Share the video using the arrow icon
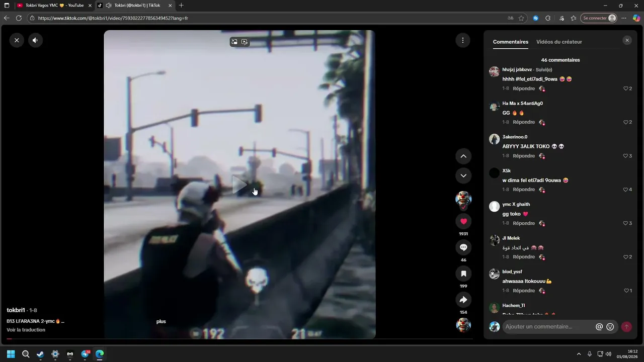Image resolution: width=644 pixels, height=362 pixels. 463,300
